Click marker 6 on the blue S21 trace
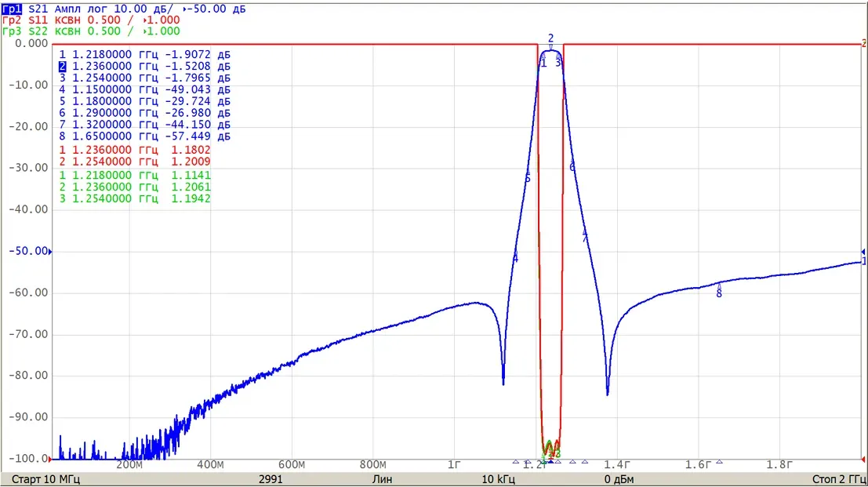Screen dimensions: 868x487 tap(572, 166)
